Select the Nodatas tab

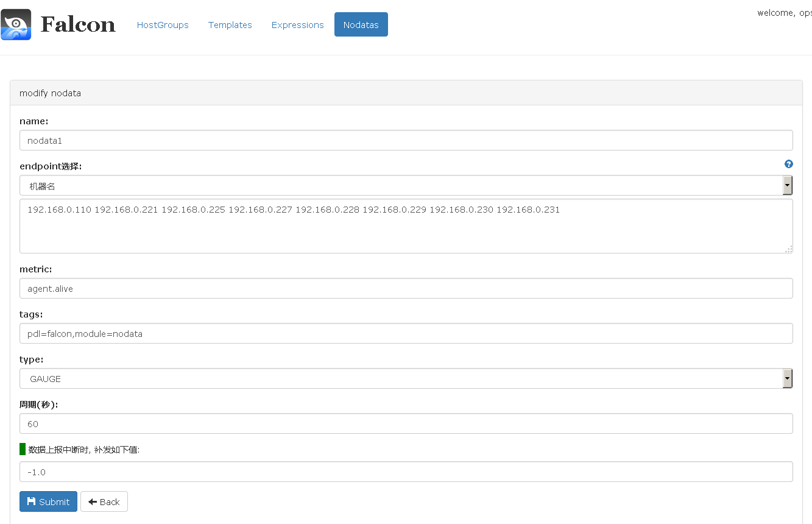click(x=361, y=25)
